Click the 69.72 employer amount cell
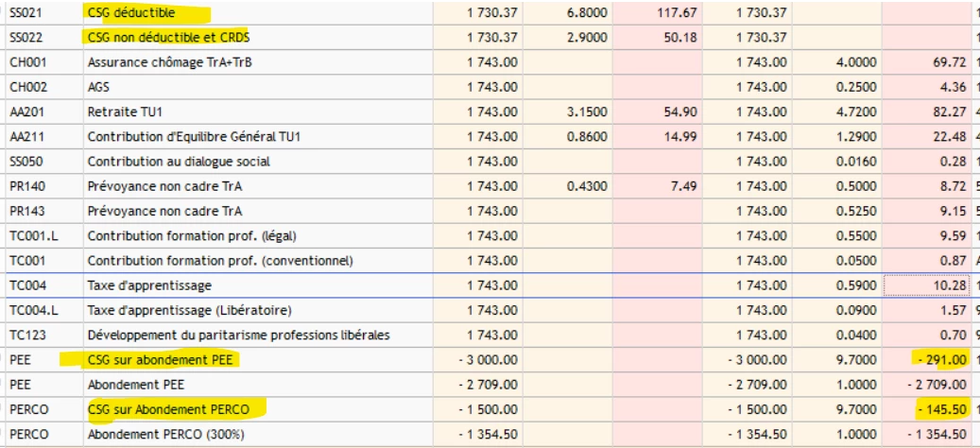This screenshot has height=448, width=980. point(947,62)
